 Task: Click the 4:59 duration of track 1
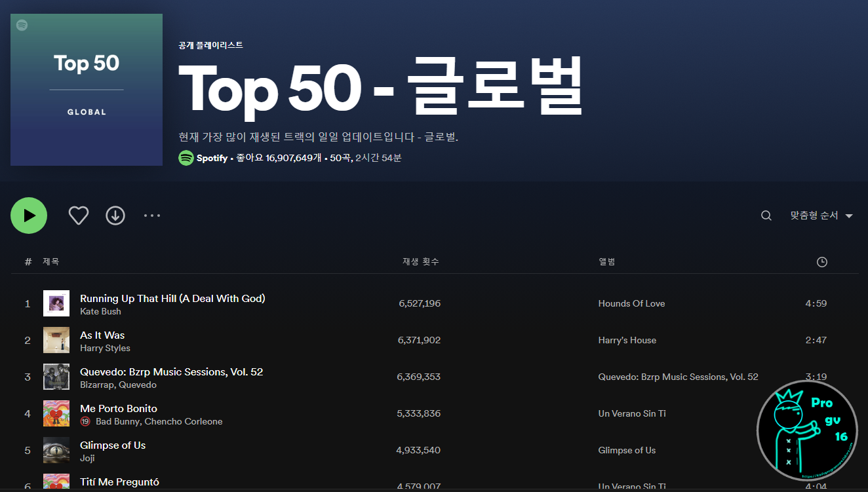coord(816,303)
